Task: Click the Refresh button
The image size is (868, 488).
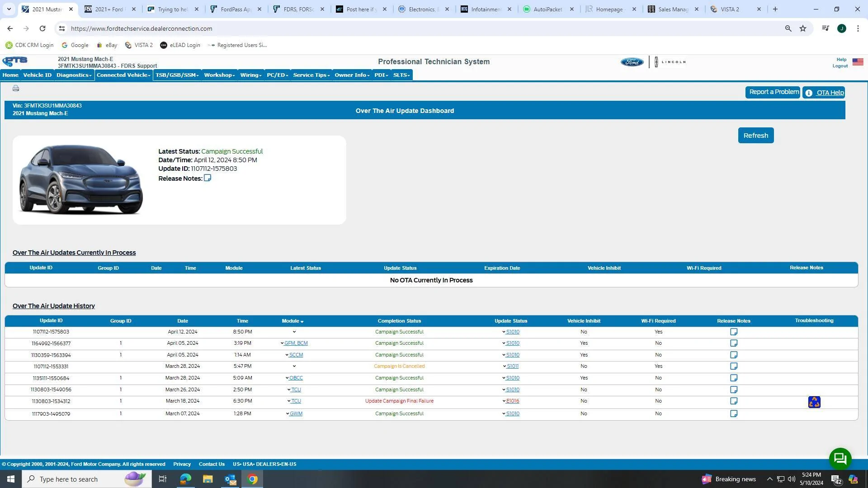Action: point(756,136)
